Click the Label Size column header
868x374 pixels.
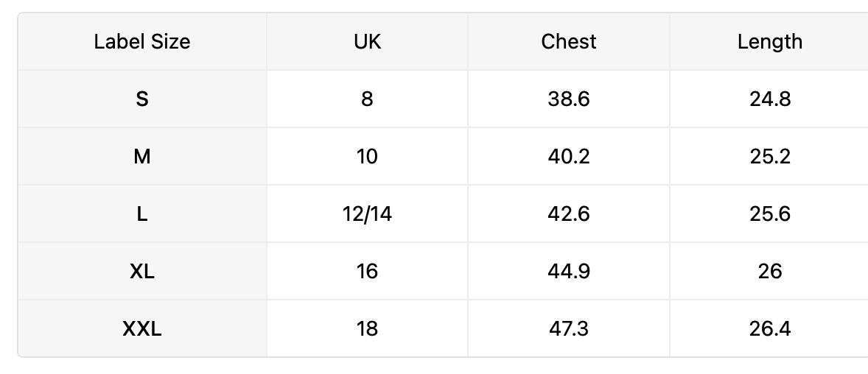pos(142,41)
